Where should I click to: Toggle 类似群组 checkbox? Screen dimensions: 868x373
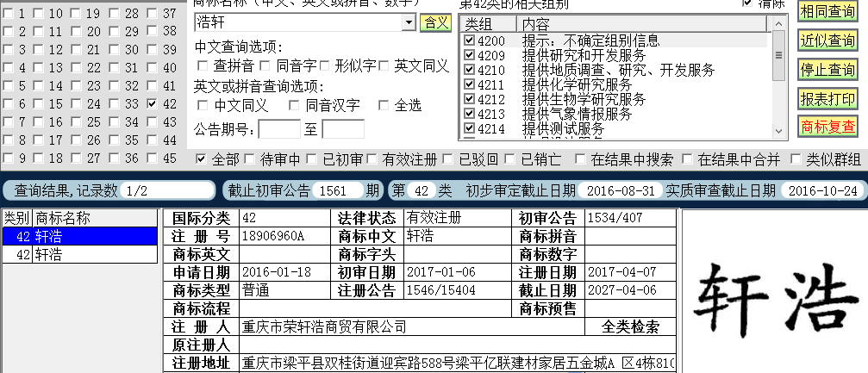tap(796, 159)
